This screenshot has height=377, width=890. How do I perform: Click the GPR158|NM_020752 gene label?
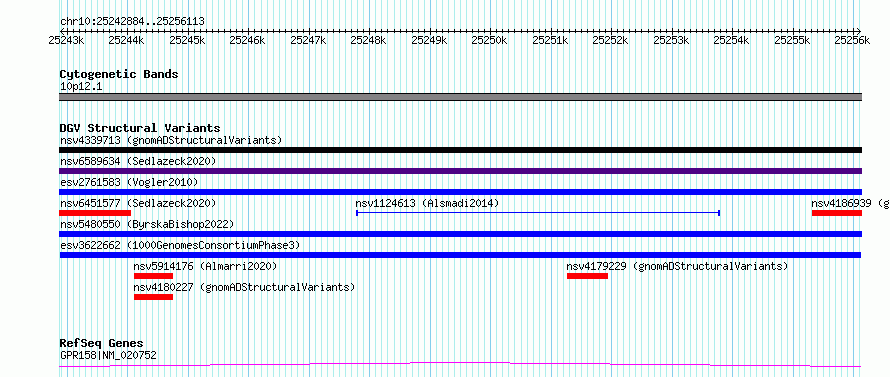(x=108, y=355)
